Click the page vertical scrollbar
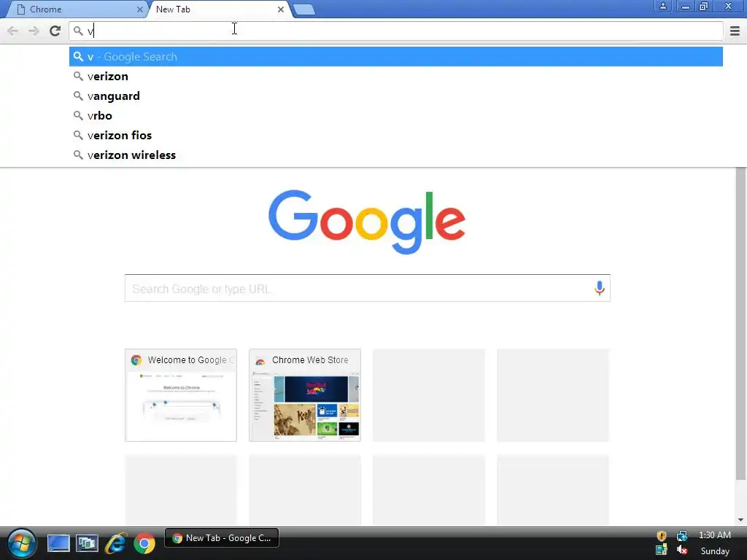The height and width of the screenshot is (560, 747). coord(740,324)
